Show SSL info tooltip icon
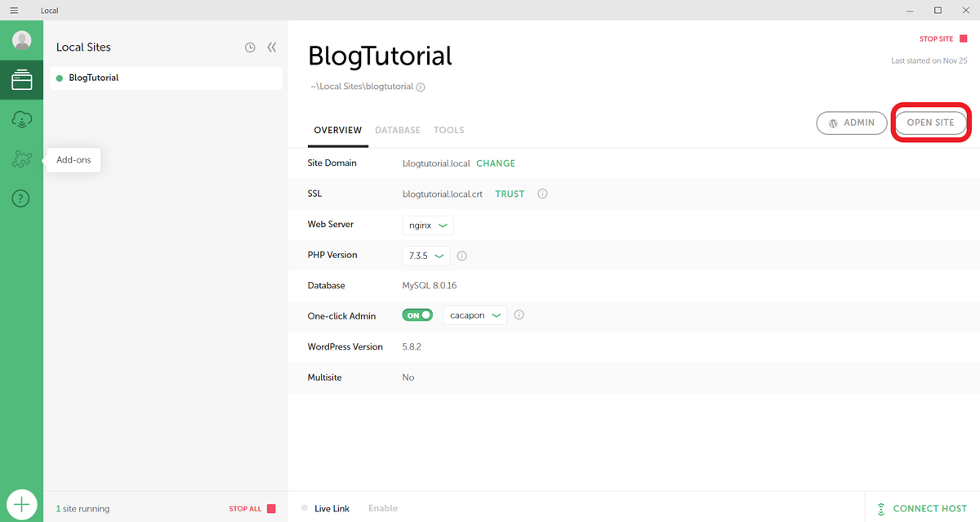 (542, 194)
